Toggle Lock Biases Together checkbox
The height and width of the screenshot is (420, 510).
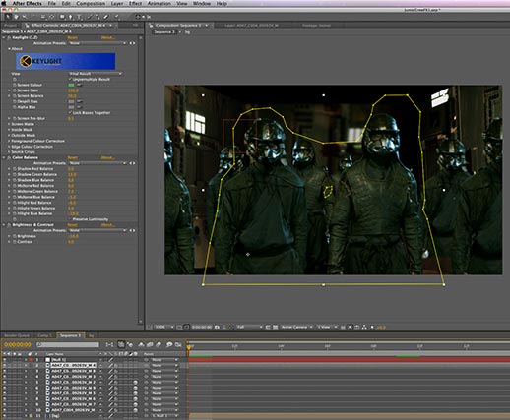pyautogui.click(x=70, y=113)
